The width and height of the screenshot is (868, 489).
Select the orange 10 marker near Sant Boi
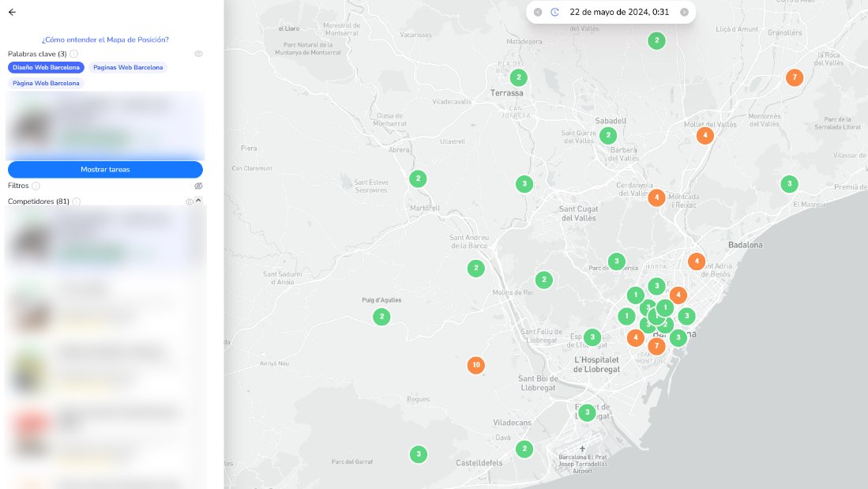point(475,365)
